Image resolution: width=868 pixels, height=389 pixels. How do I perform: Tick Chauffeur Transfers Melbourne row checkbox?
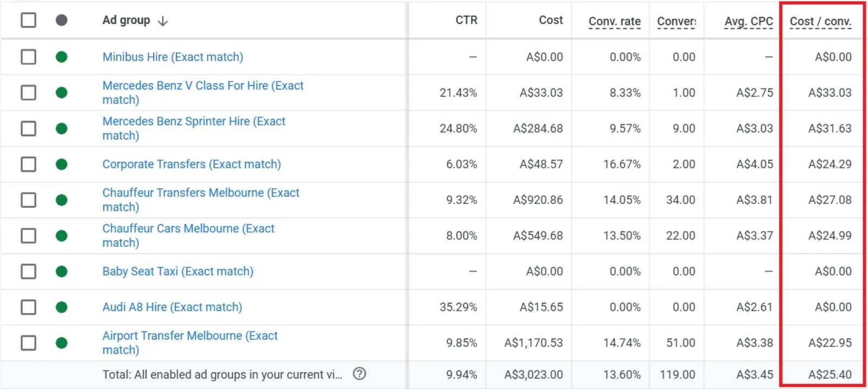pyautogui.click(x=28, y=200)
